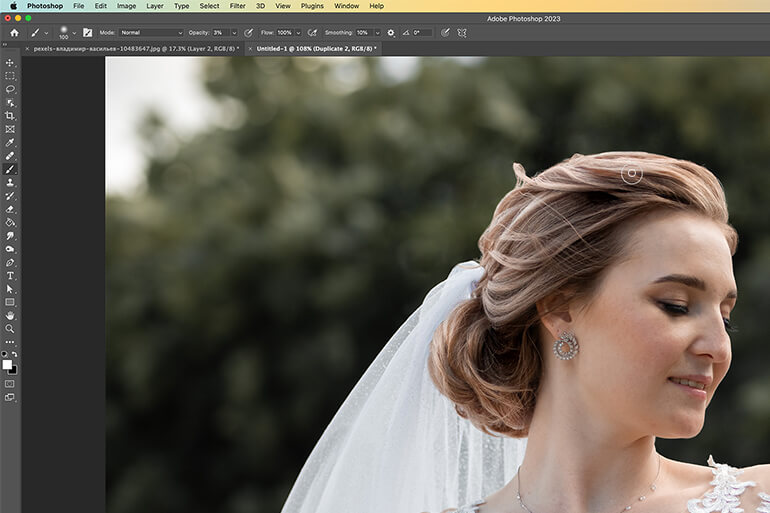Click the Home button in options bar
This screenshot has width=770, height=513.
[14, 33]
